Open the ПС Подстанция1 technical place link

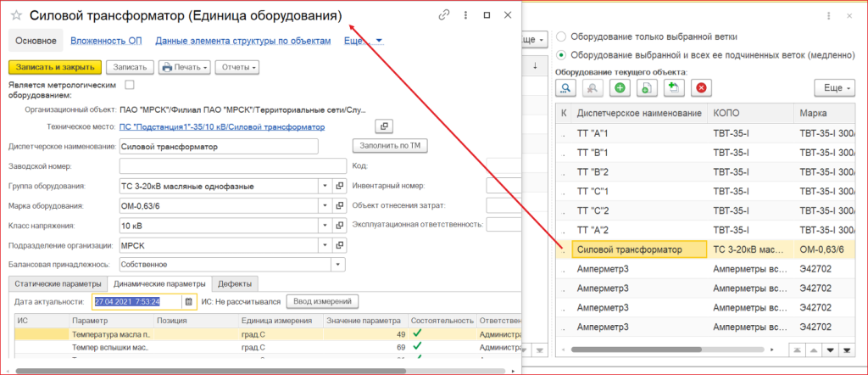pos(220,126)
